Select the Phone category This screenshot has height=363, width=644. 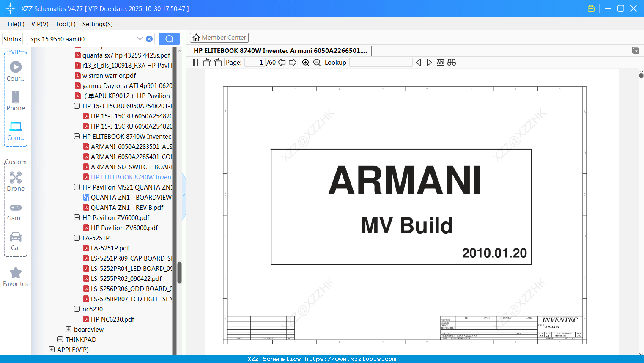click(16, 101)
